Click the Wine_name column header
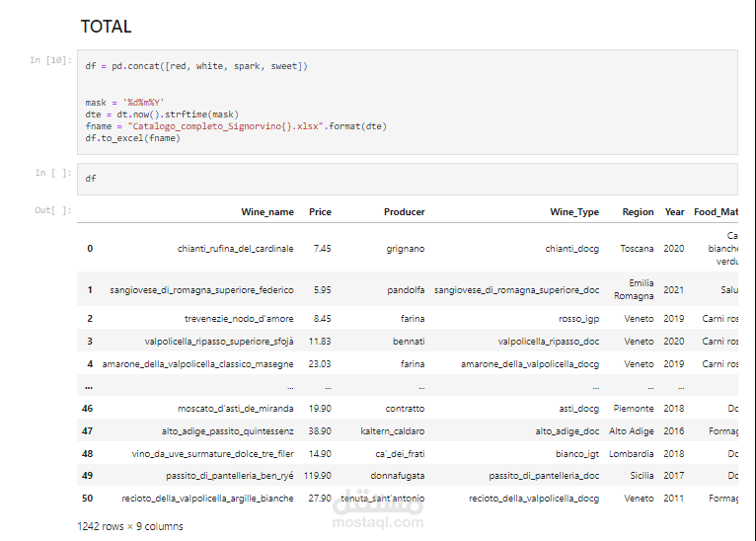The width and height of the screenshot is (756, 541). tap(266, 212)
